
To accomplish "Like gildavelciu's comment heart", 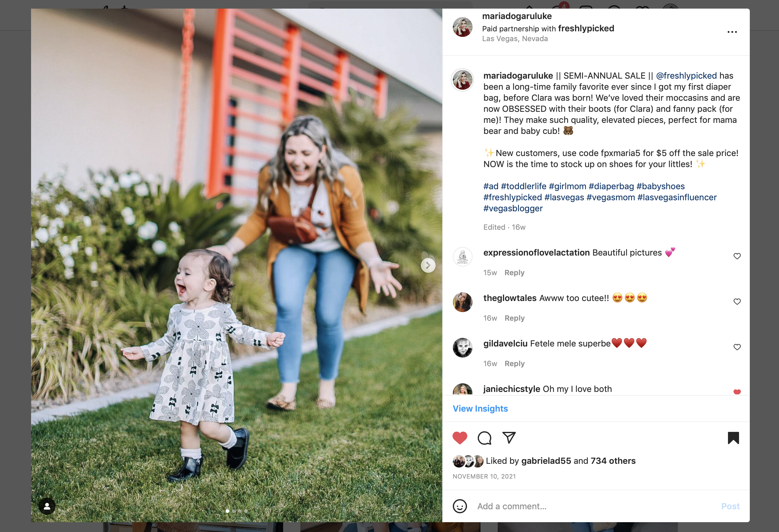I will point(737,347).
